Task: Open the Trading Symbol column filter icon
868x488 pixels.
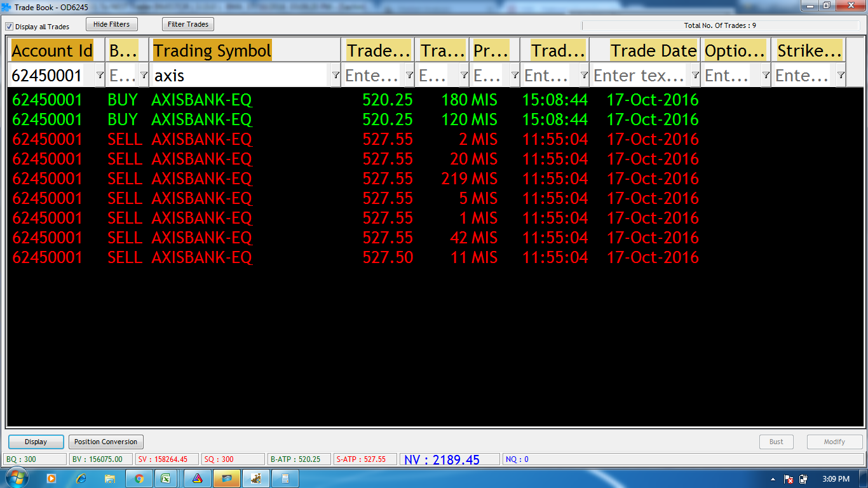Action: click(336, 76)
